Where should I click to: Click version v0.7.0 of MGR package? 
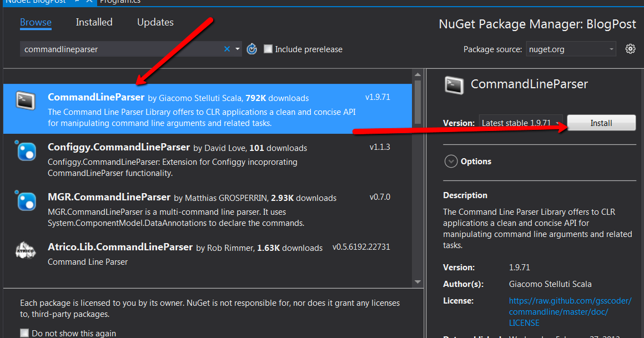pos(380,197)
